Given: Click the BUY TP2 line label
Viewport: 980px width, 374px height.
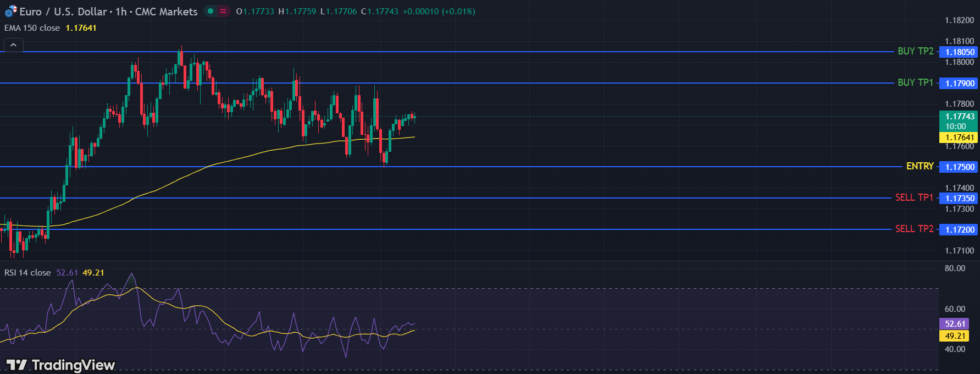Looking at the screenshot, I should (x=915, y=51).
